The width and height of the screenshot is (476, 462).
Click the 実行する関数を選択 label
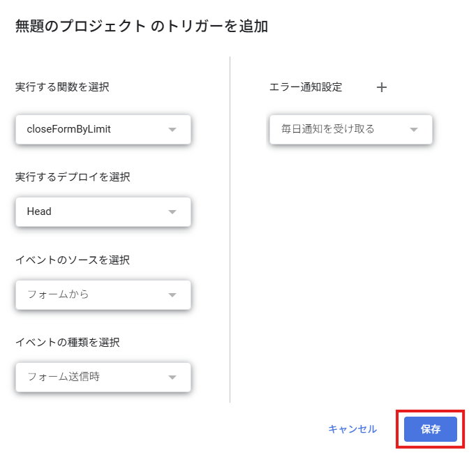(x=62, y=87)
